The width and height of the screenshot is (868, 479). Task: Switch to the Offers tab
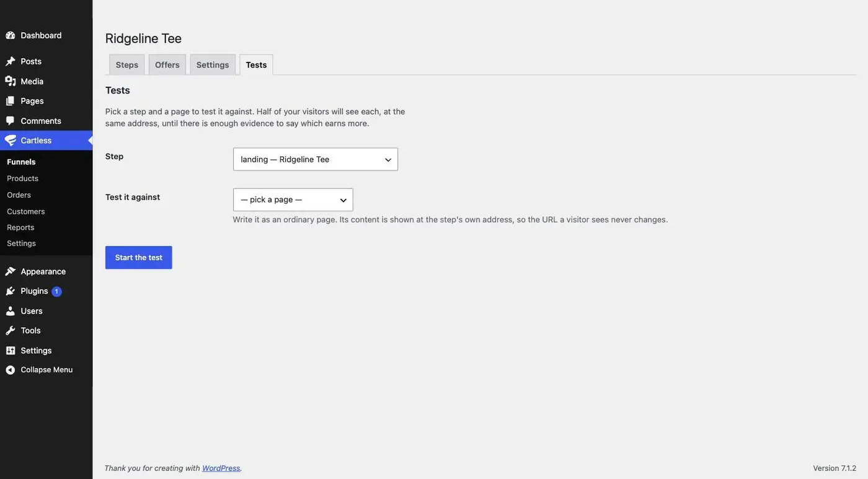(167, 65)
